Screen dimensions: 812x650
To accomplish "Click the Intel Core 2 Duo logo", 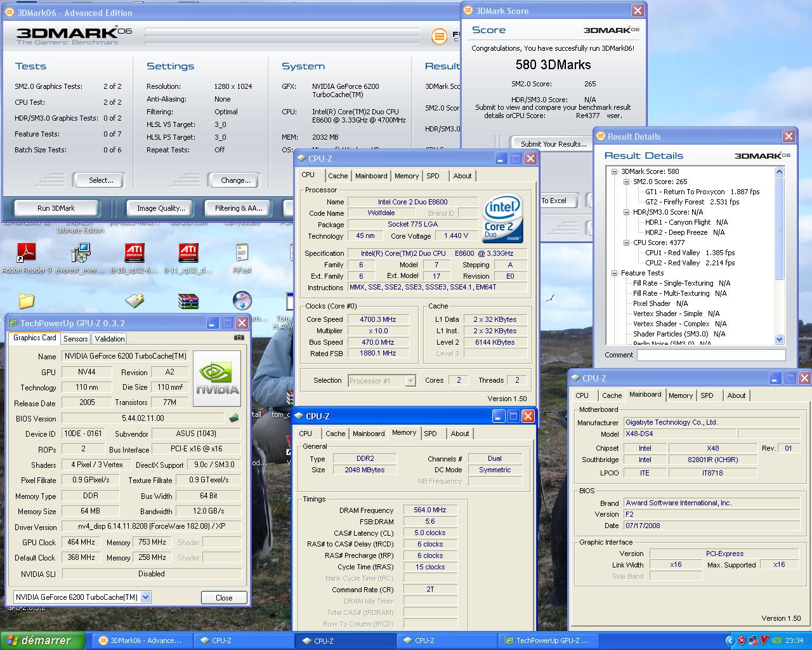I will pos(503,218).
